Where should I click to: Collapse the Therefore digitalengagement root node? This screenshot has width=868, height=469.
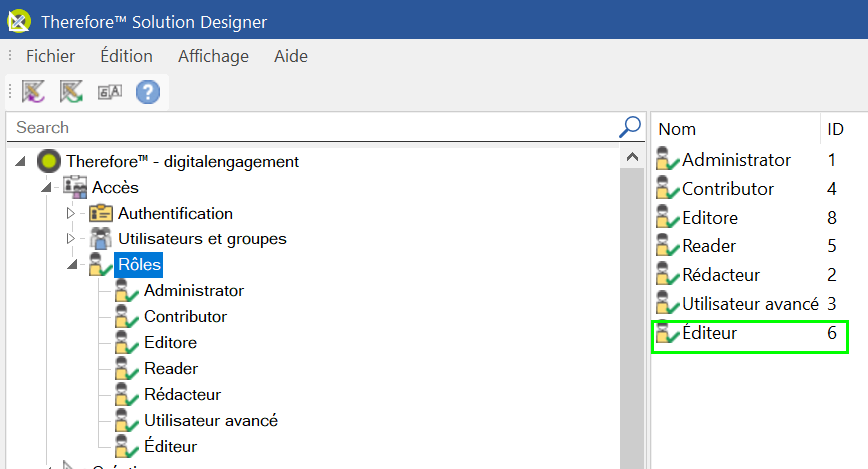tap(21, 161)
